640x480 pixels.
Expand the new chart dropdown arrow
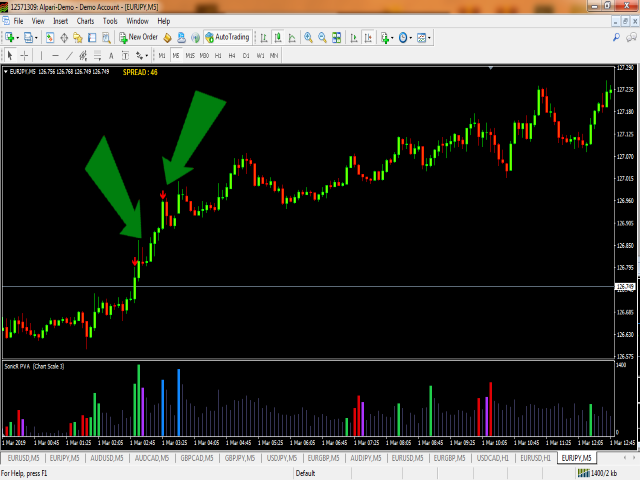pyautogui.click(x=17, y=38)
